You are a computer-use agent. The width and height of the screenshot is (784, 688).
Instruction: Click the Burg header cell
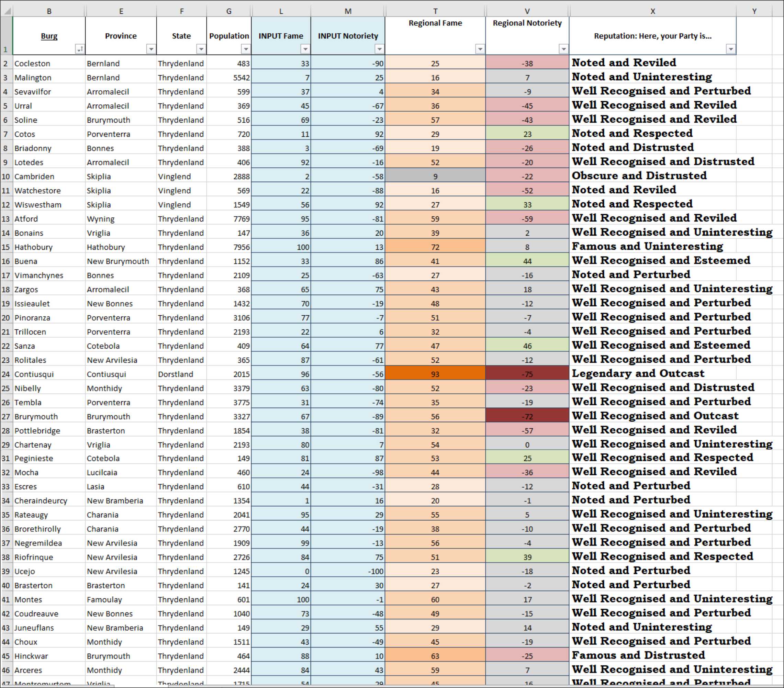pyautogui.click(x=49, y=36)
